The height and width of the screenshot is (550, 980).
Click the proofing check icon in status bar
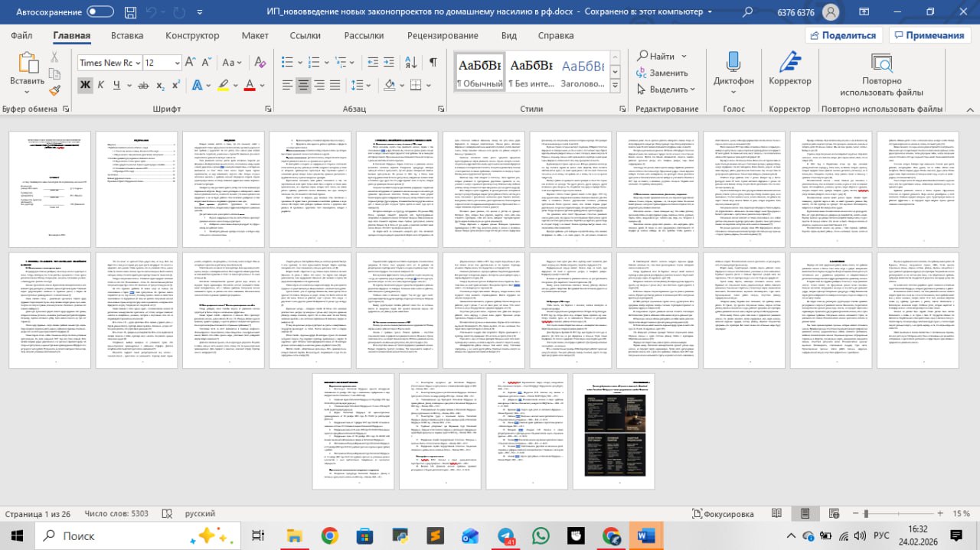(168, 513)
